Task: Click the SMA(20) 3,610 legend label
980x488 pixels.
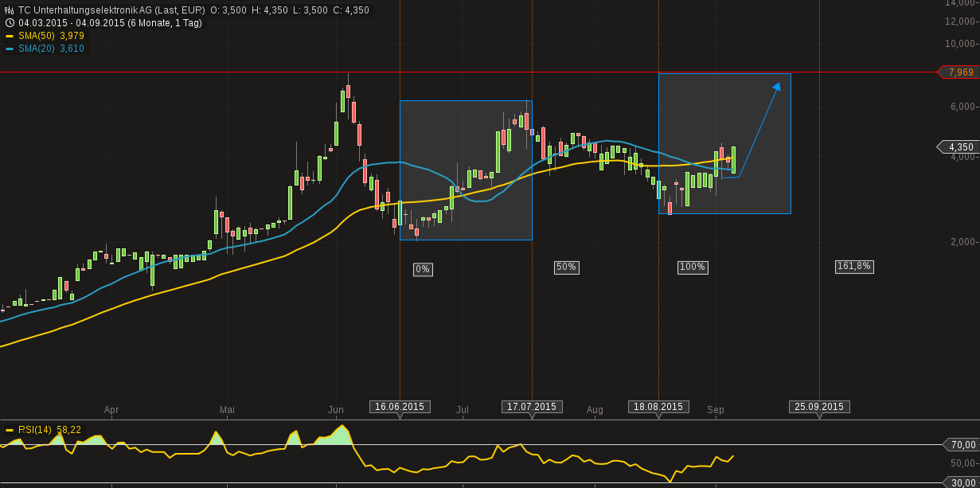Action: [51, 49]
